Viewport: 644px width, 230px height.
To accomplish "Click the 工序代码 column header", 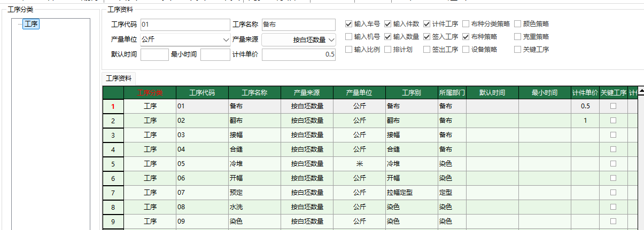I will point(202,93).
